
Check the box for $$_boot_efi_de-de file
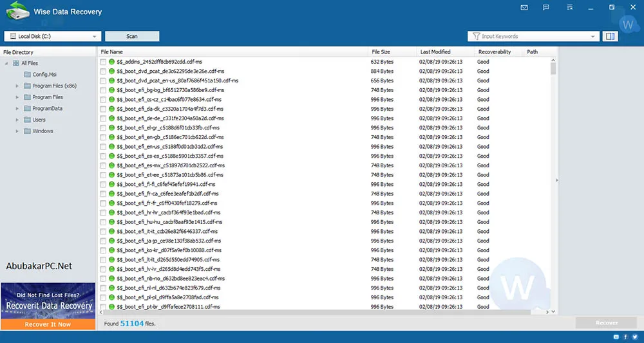point(102,118)
